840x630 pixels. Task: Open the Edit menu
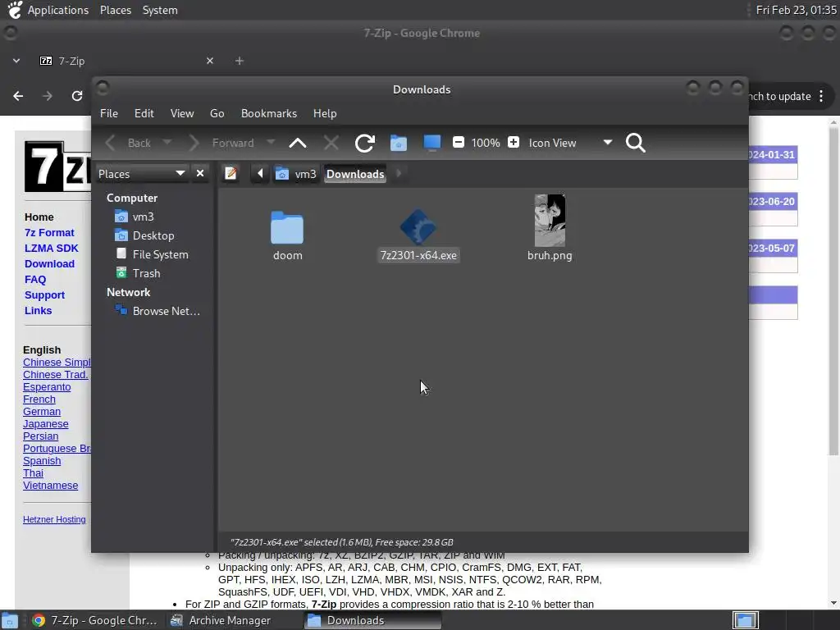click(x=144, y=113)
